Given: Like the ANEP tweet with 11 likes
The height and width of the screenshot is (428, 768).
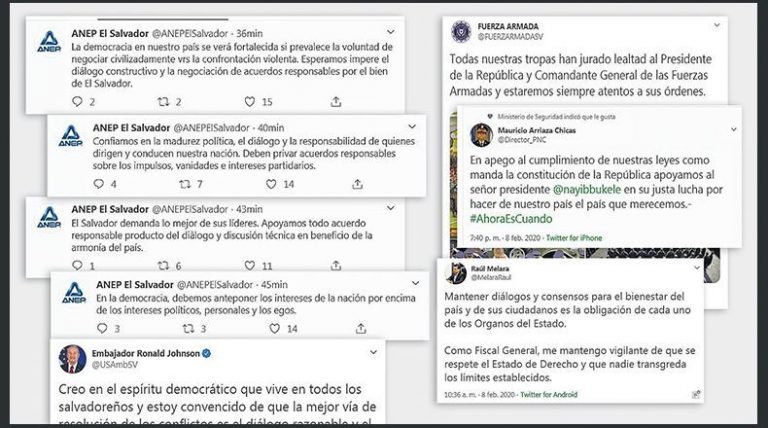Looking at the screenshot, I should click(250, 265).
